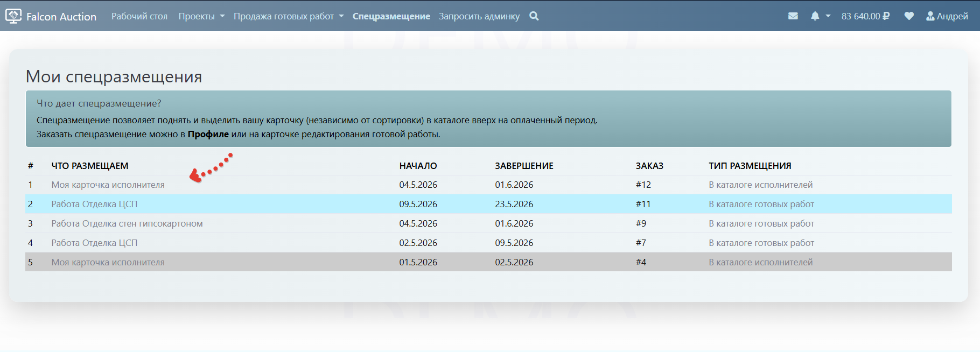The image size is (980, 352).
Task: Click the user avatar icon beside Андрей
Action: click(x=930, y=16)
